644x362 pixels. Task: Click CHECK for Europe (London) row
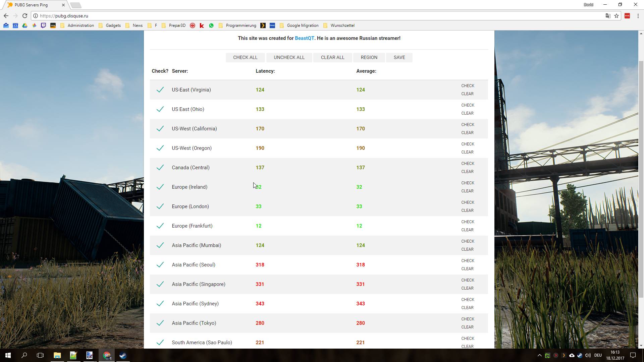pyautogui.click(x=468, y=202)
